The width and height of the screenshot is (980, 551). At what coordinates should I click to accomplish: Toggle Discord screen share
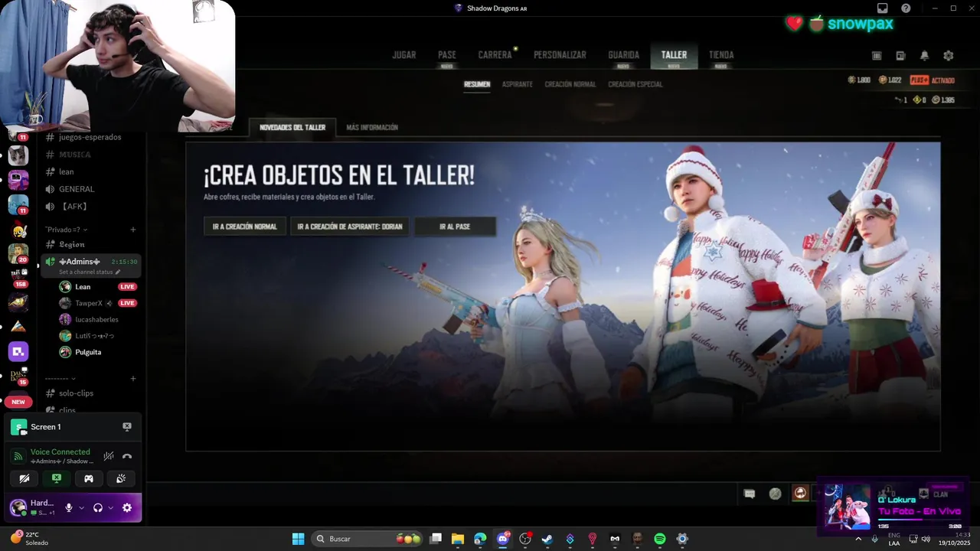pos(57,479)
